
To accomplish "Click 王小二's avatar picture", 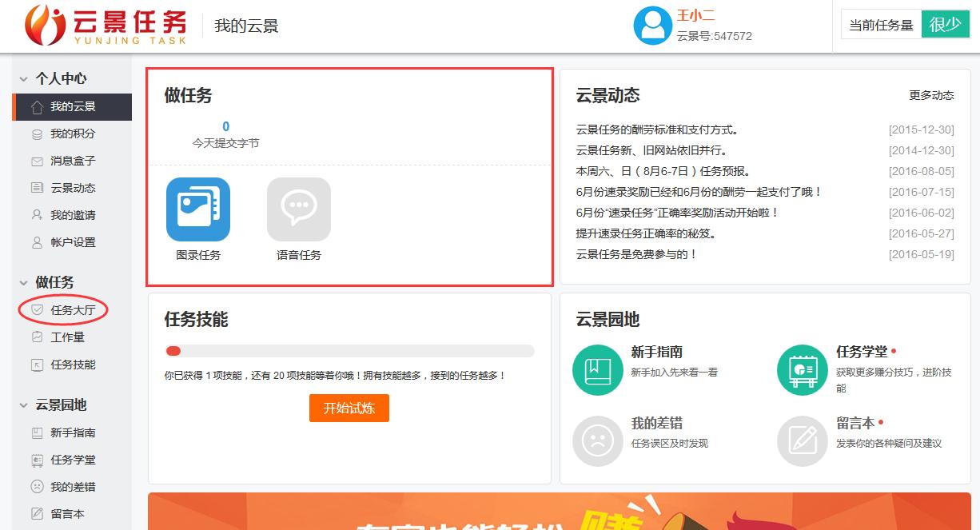I will [x=652, y=26].
